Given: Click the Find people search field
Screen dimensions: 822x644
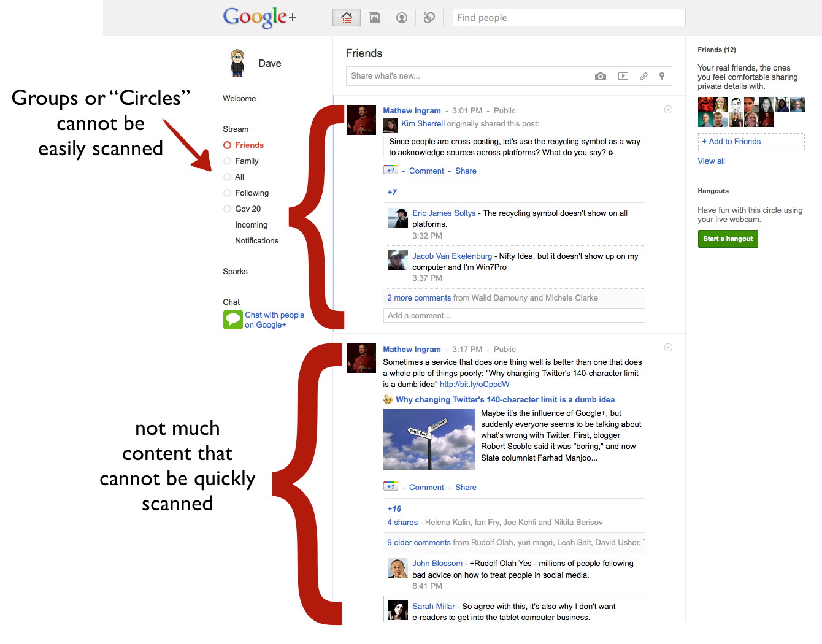Looking at the screenshot, I should pos(569,18).
